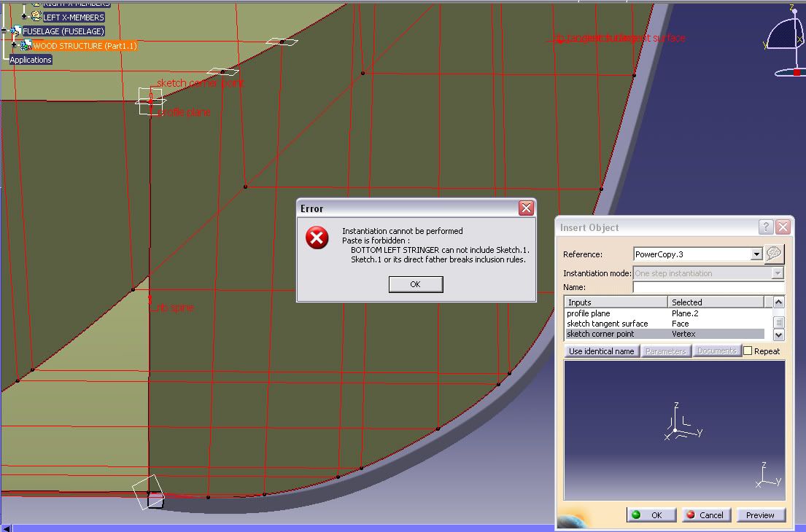
Task: Click Preview in the Insert Object dialog
Action: [x=759, y=515]
